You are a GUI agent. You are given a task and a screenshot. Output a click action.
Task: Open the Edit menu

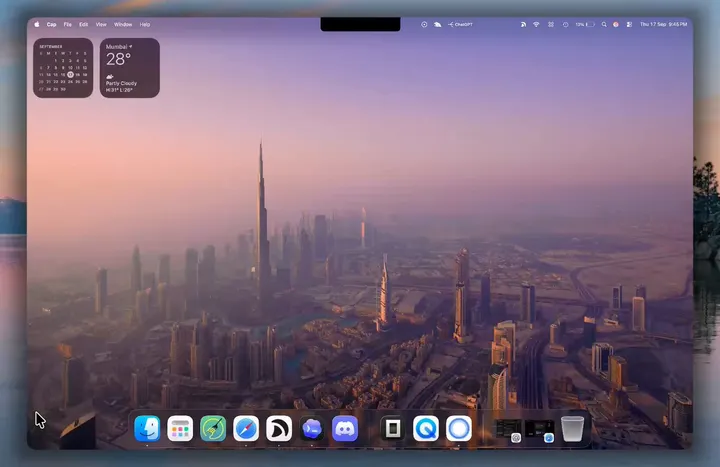(83, 24)
